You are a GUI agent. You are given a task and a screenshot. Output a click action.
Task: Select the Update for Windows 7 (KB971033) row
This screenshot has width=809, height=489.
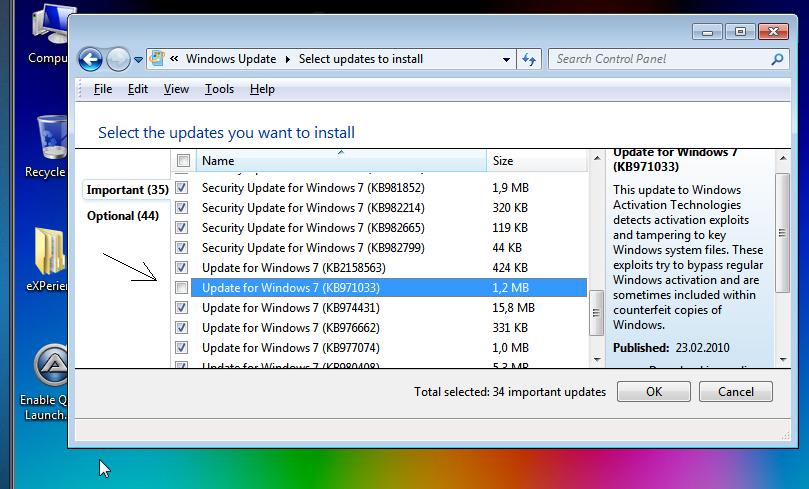(x=389, y=287)
